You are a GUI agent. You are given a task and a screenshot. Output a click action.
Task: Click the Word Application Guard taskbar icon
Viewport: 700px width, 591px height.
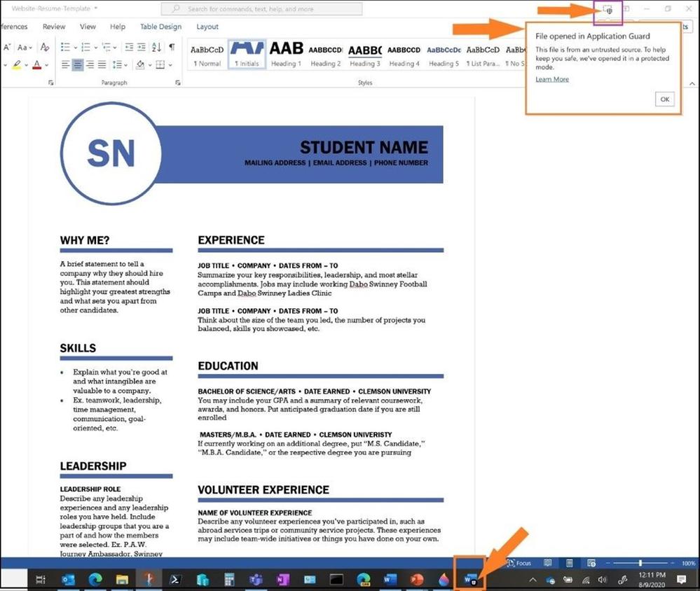point(470,579)
